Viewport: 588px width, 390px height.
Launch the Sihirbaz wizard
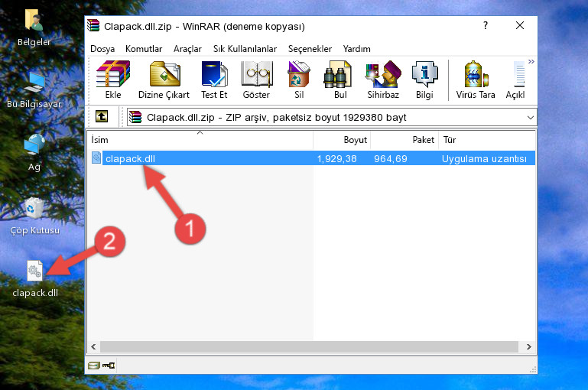tap(383, 80)
